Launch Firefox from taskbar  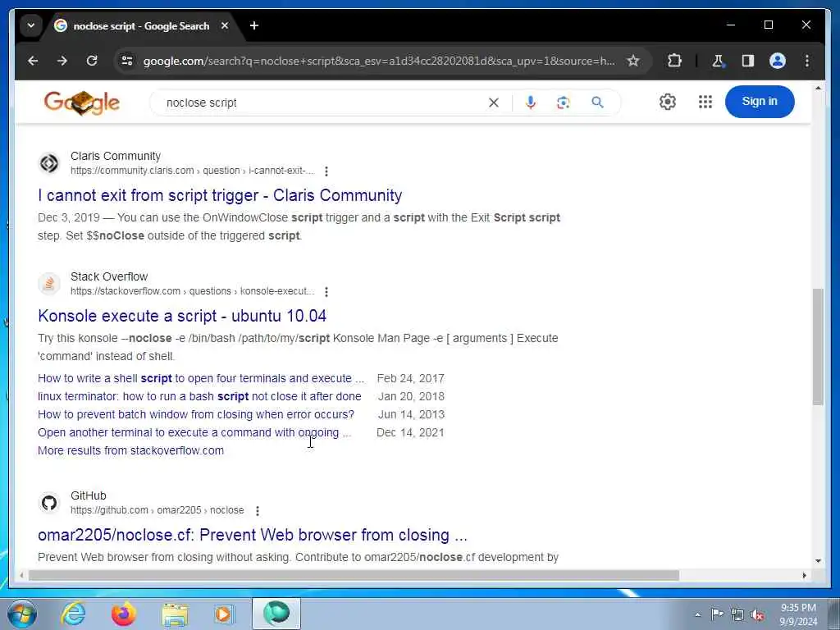pos(124,614)
